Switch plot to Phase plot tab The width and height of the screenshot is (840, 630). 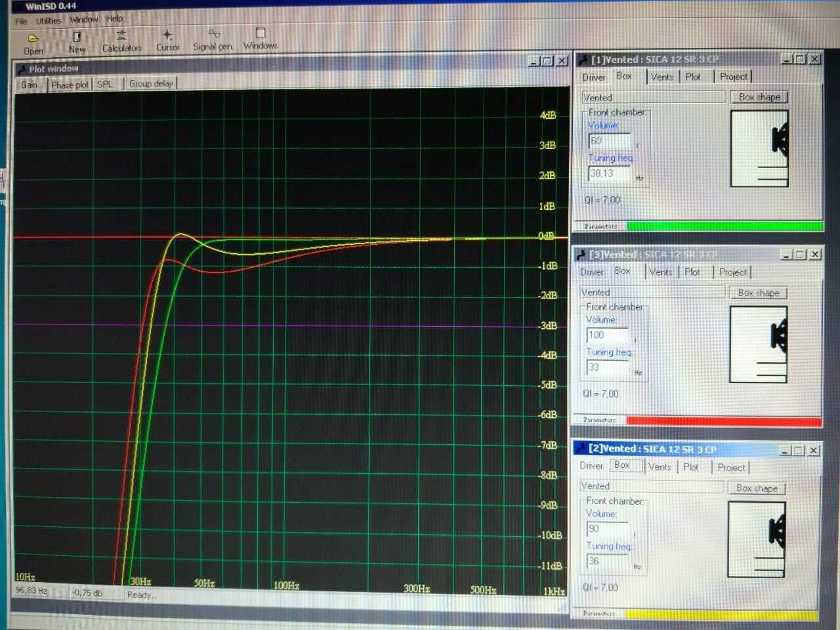(x=70, y=85)
